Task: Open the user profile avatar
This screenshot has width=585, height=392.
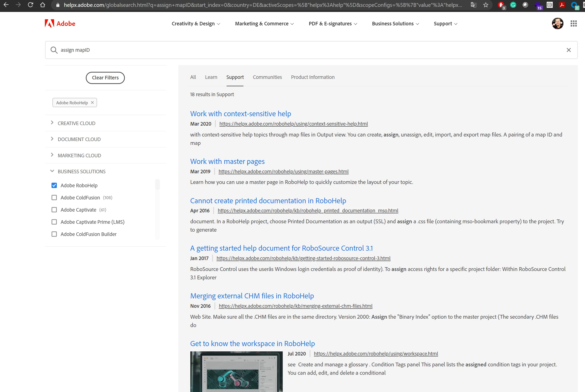Action: pyautogui.click(x=557, y=24)
